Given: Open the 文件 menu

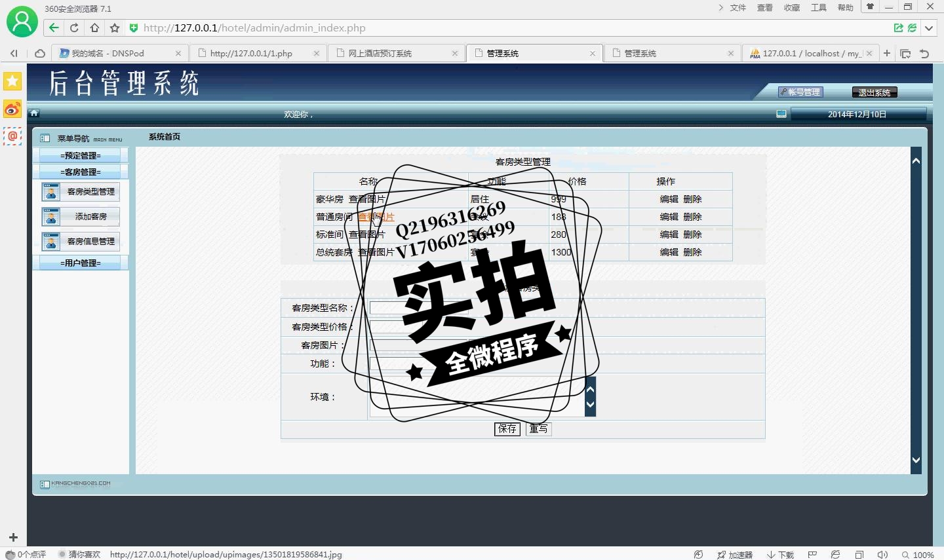Looking at the screenshot, I should point(738,8).
